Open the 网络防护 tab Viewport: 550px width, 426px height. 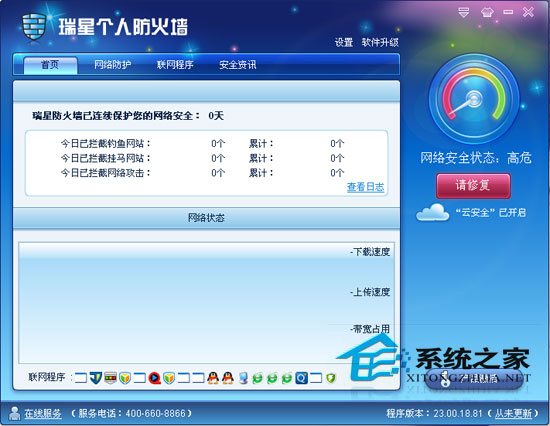(113, 65)
